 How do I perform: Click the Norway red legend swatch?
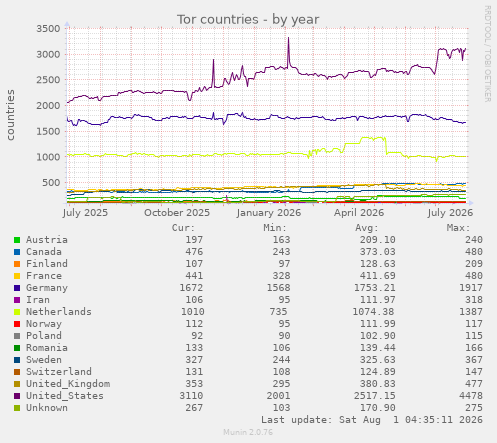pyautogui.click(x=17, y=324)
